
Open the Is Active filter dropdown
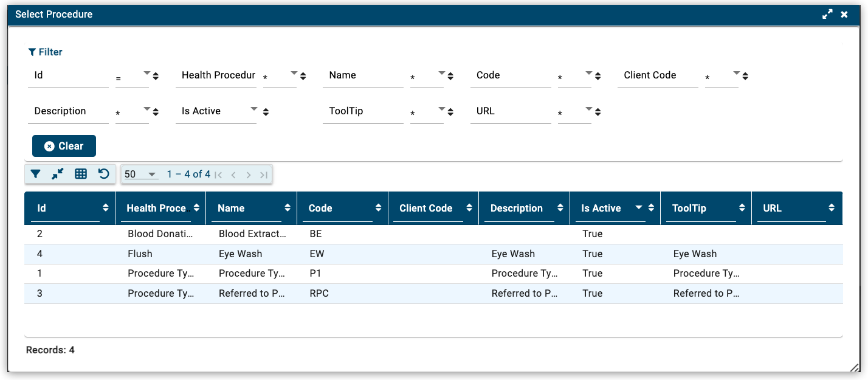(x=253, y=110)
